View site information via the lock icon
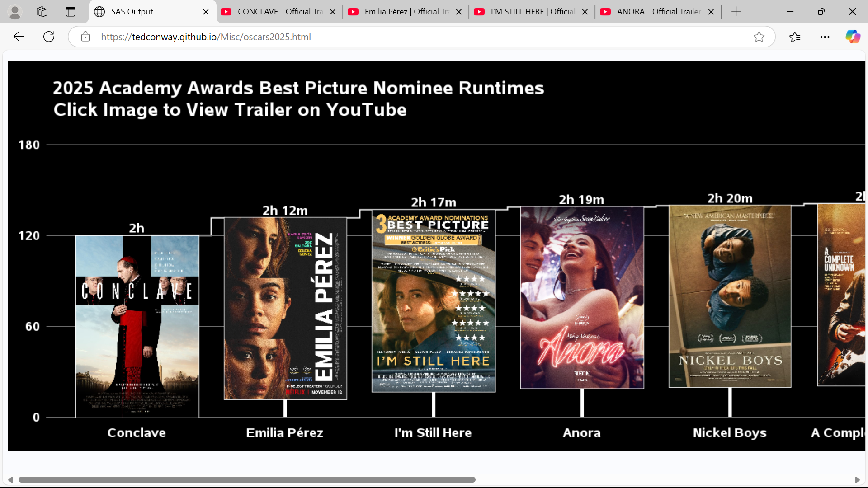 click(85, 37)
